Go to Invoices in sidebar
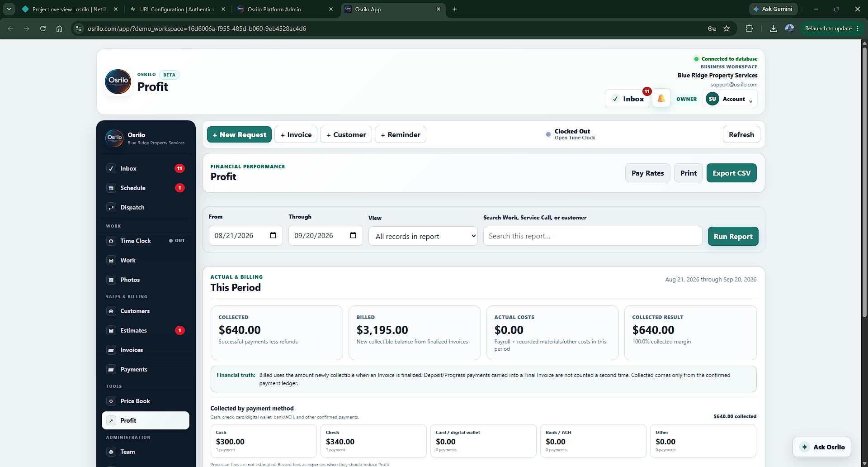The image size is (868, 467). pyautogui.click(x=146, y=350)
